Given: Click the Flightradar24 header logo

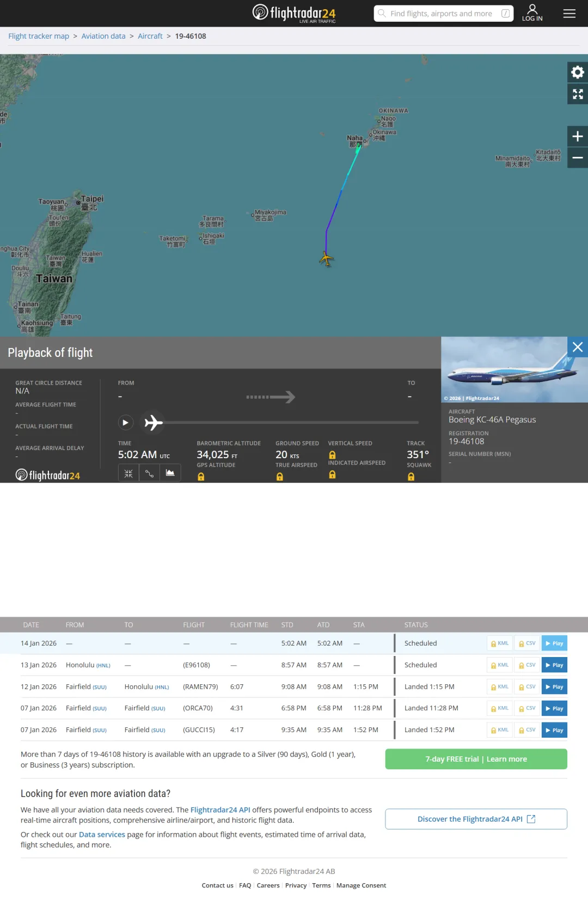Looking at the screenshot, I should click(294, 13).
